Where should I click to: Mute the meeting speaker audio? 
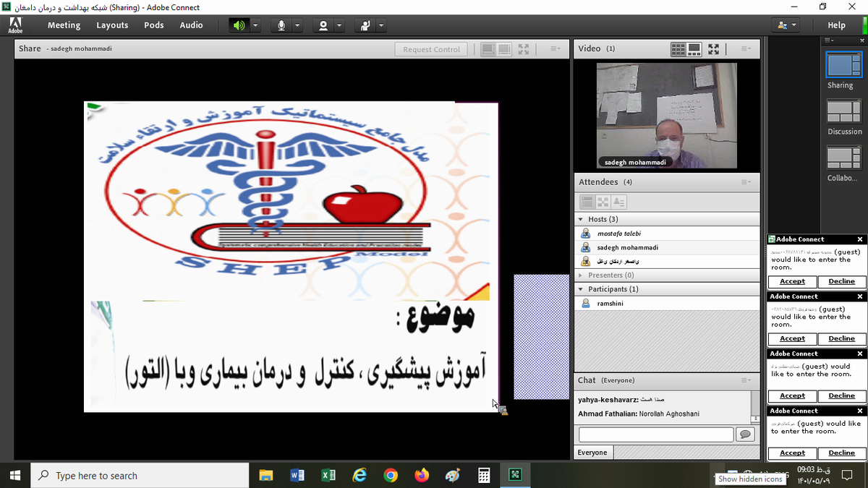coord(238,25)
